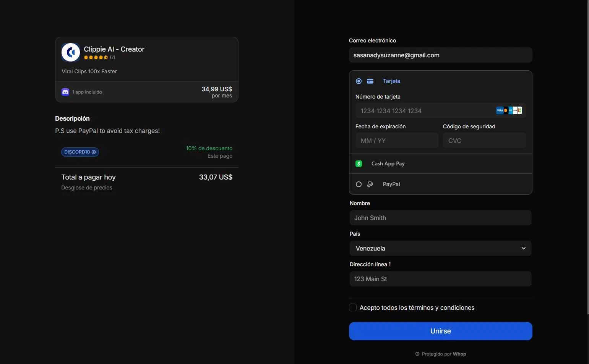Choose the PayPal payment method label
589x364 pixels.
(391, 184)
